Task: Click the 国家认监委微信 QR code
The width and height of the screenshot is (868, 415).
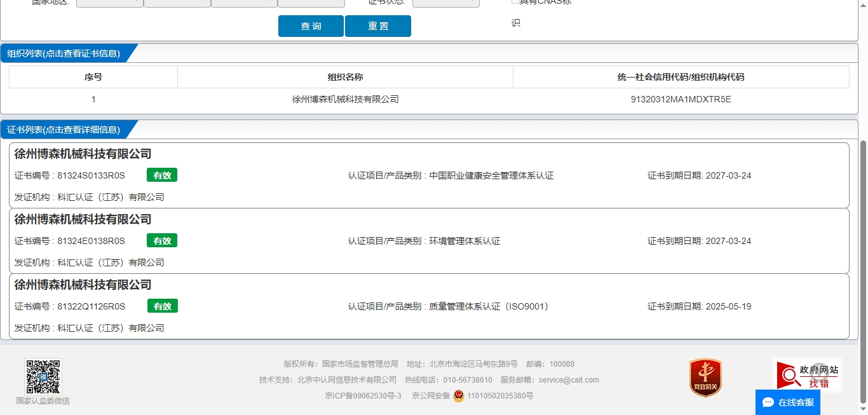Action: point(43,376)
